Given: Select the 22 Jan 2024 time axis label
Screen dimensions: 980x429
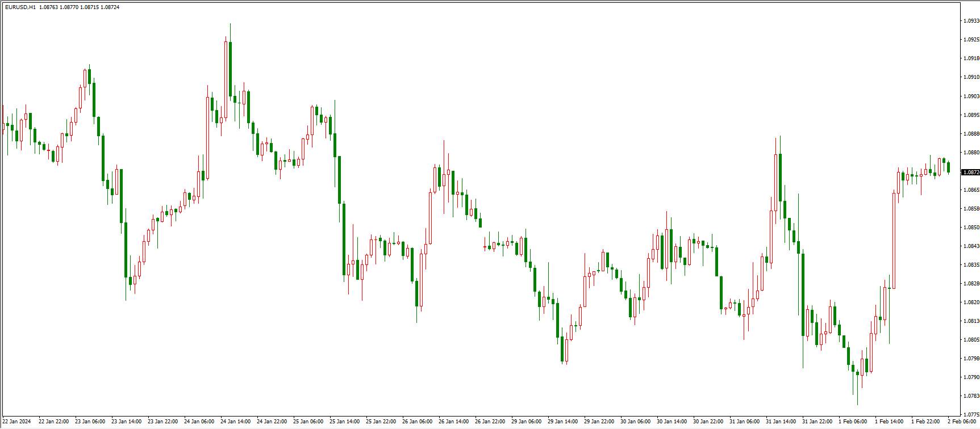Looking at the screenshot, I should (17, 421).
